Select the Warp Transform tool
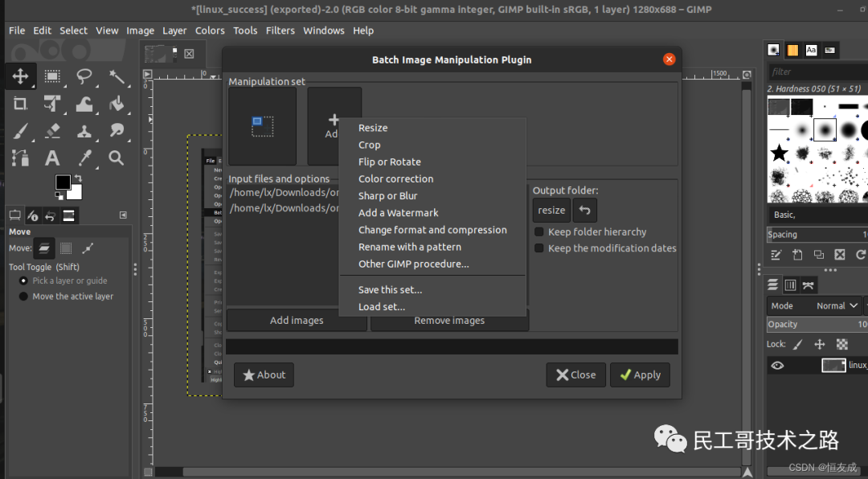 pyautogui.click(x=84, y=104)
